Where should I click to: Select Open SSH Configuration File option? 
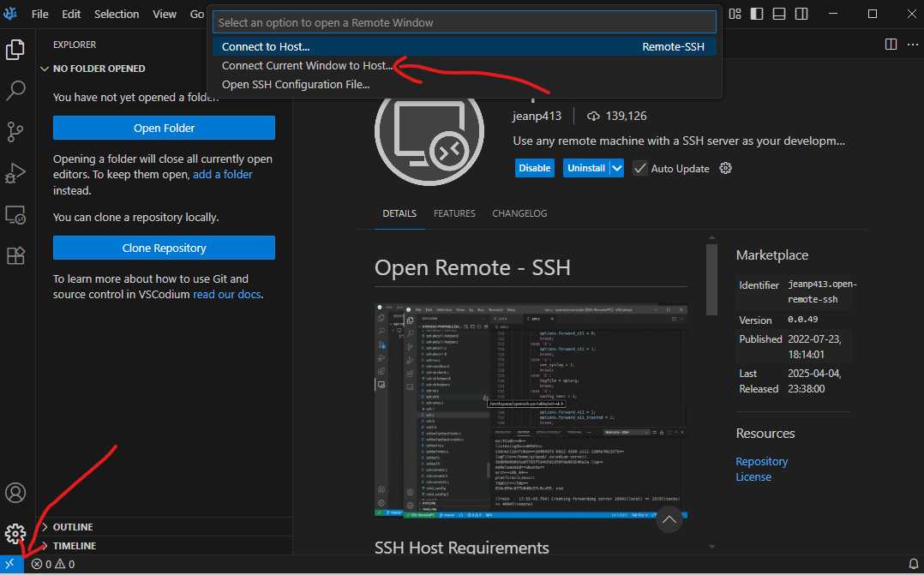pyautogui.click(x=465, y=84)
